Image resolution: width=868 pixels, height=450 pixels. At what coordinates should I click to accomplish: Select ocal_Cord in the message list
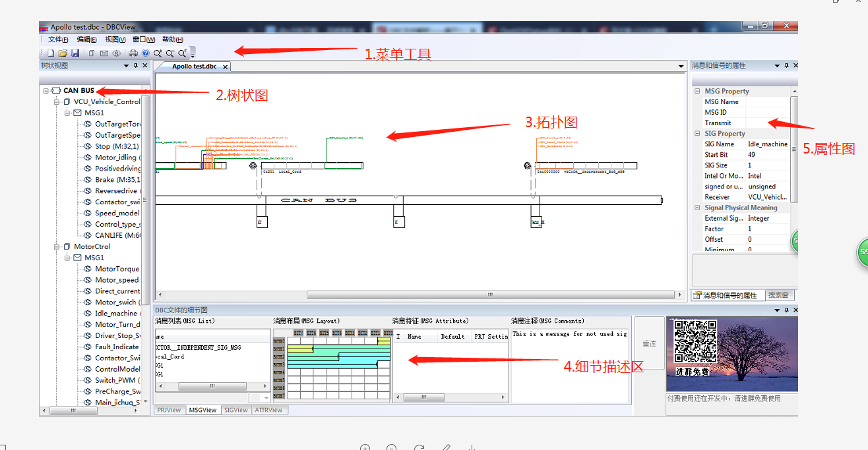170,356
